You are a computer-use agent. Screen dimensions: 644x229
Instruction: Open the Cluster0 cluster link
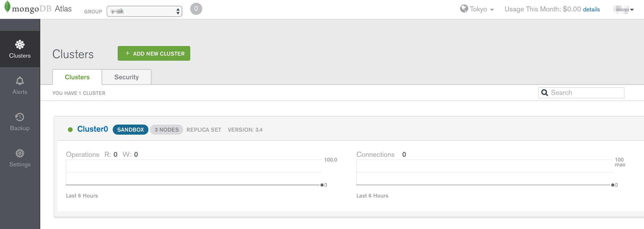pyautogui.click(x=93, y=129)
